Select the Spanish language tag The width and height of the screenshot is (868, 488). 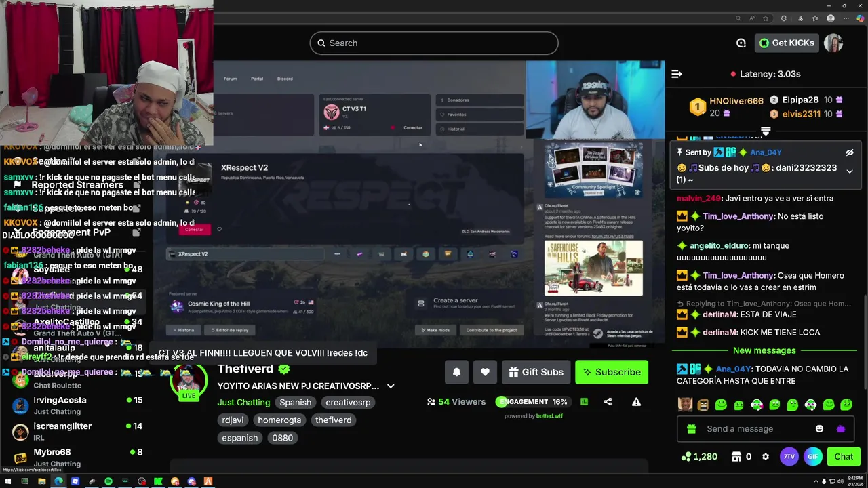click(x=296, y=402)
